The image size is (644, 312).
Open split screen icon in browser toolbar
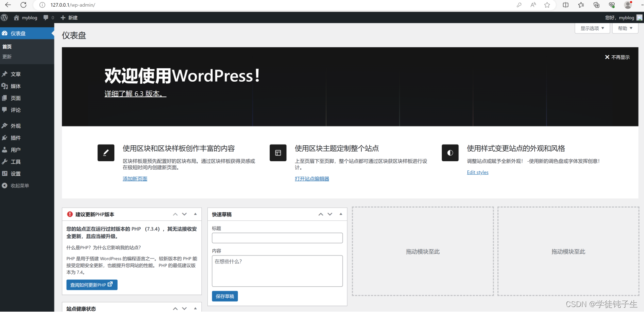[x=566, y=5]
